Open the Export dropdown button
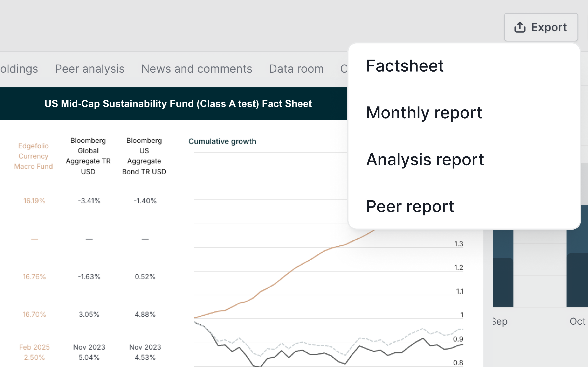Viewport: 588px width, 367px height. tap(541, 27)
